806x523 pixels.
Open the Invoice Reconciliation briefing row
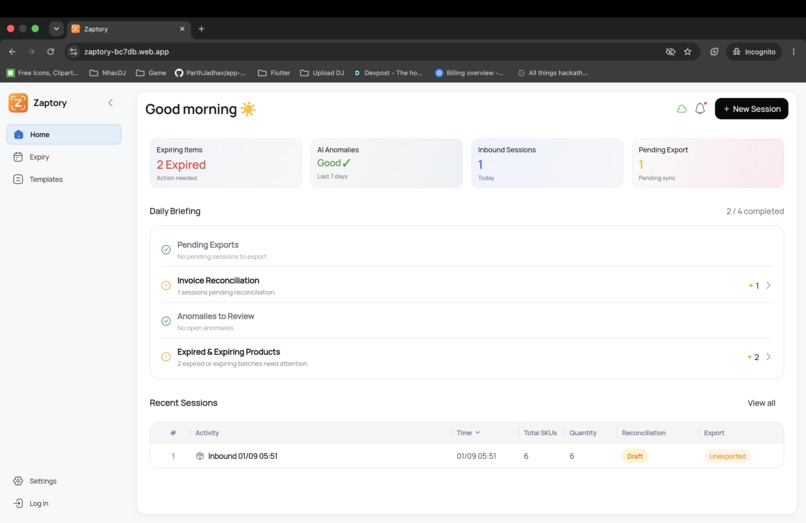click(467, 285)
